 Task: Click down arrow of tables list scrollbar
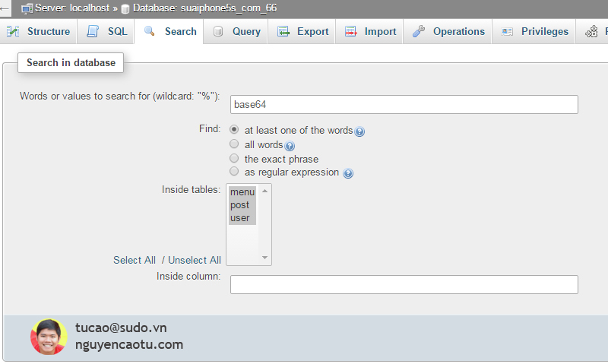pos(264,258)
